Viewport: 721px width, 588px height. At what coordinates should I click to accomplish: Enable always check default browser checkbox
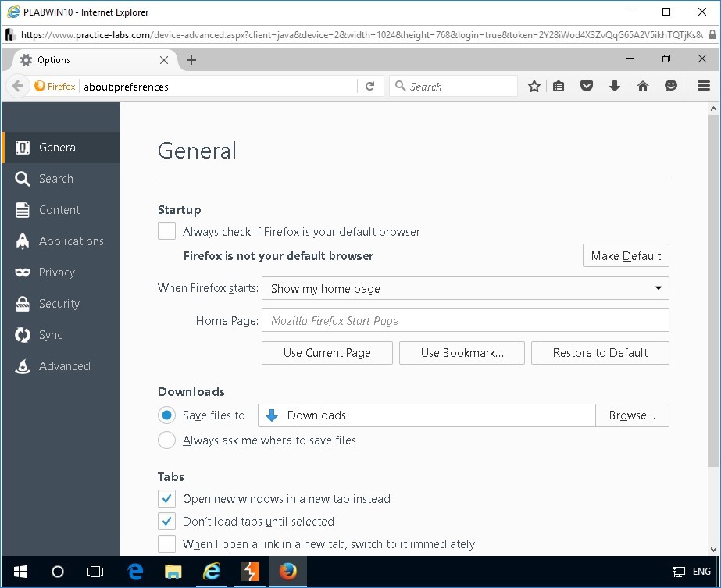pos(167,231)
